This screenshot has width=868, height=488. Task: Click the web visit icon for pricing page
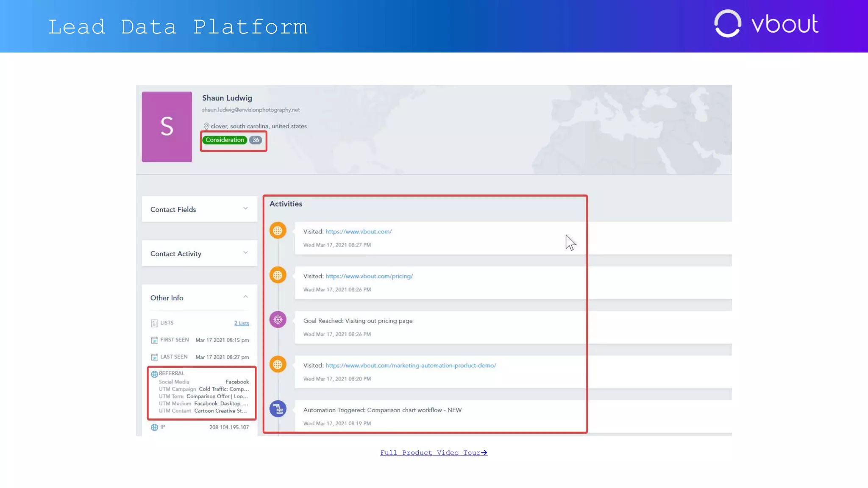278,275
